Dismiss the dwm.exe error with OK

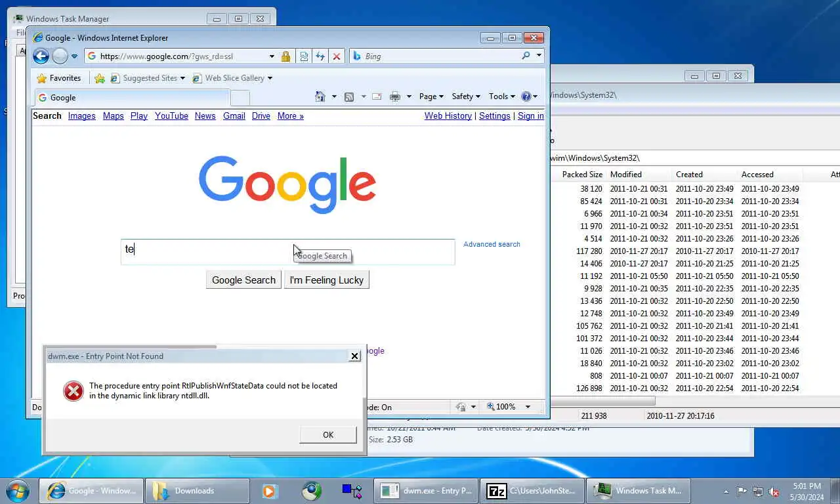328,434
